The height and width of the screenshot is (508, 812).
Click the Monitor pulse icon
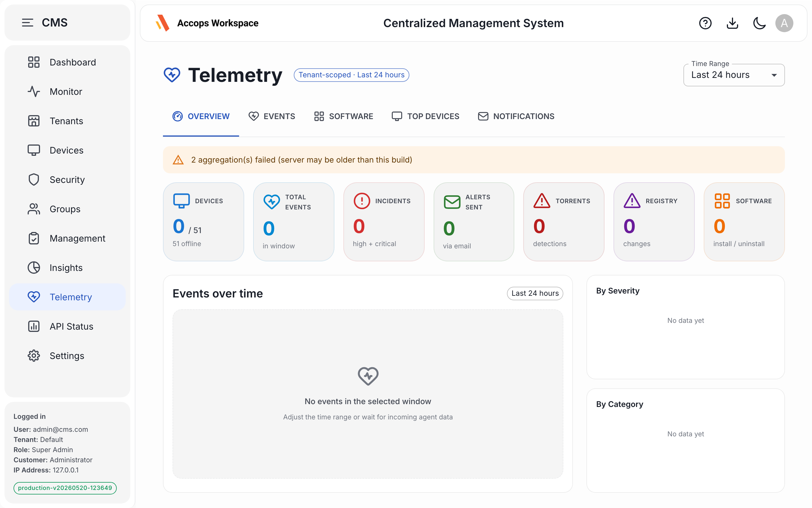(34, 91)
